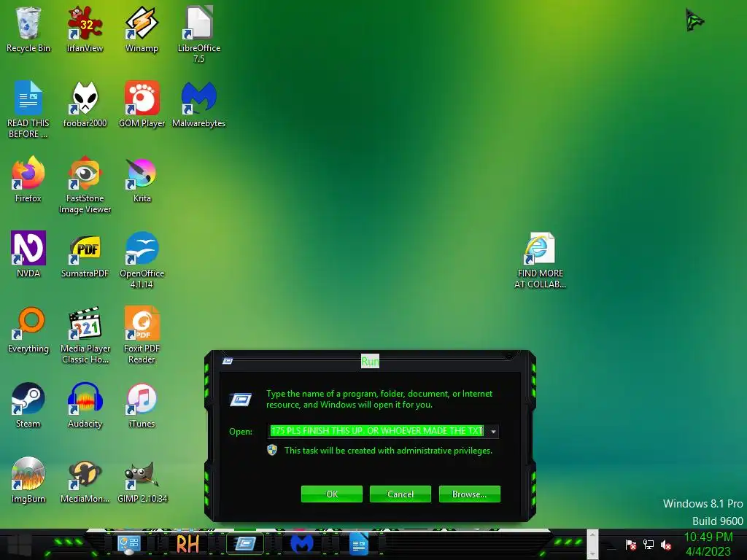
Task: Select the foobar2000 shortcut
Action: coord(85,104)
